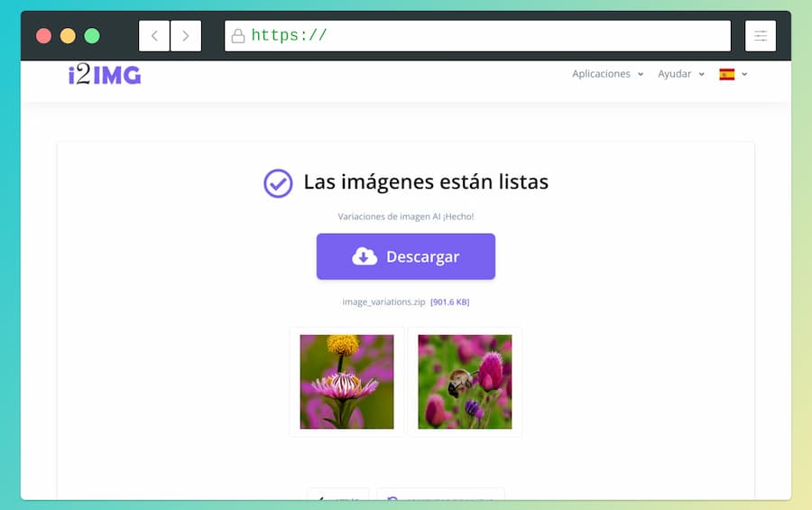The image size is (812, 510).
Task: Click the Spanish flag language icon
Action: 727,74
